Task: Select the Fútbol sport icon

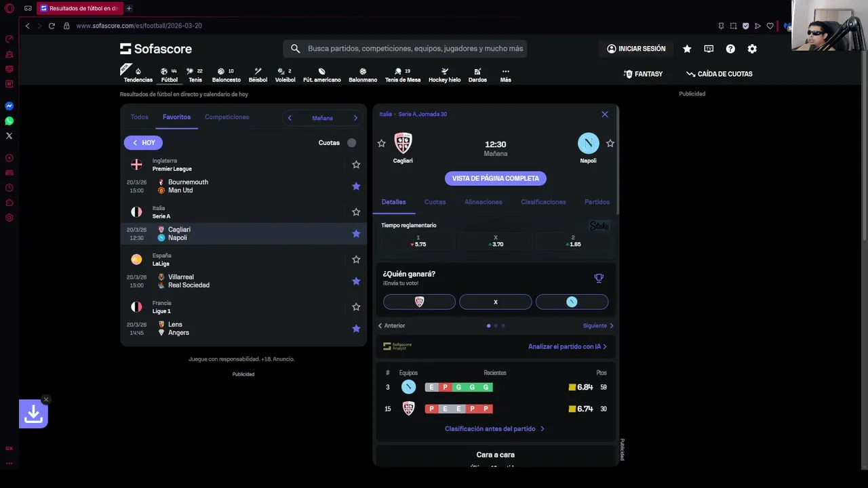Action: 169,75
